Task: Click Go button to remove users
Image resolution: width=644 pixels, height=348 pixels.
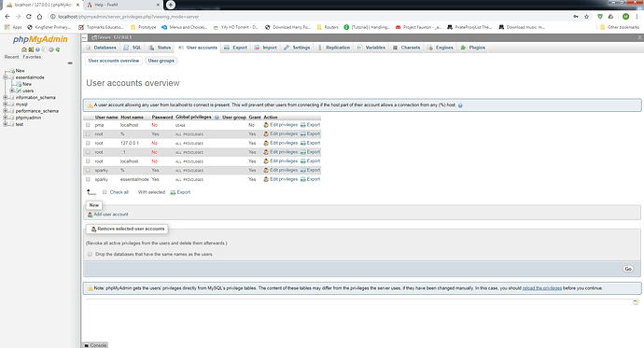Action: (628, 270)
